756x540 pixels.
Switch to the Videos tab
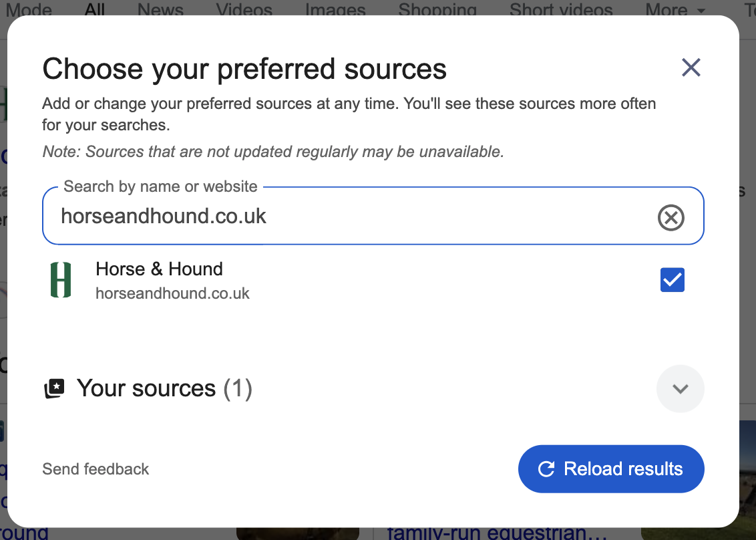tap(243, 10)
